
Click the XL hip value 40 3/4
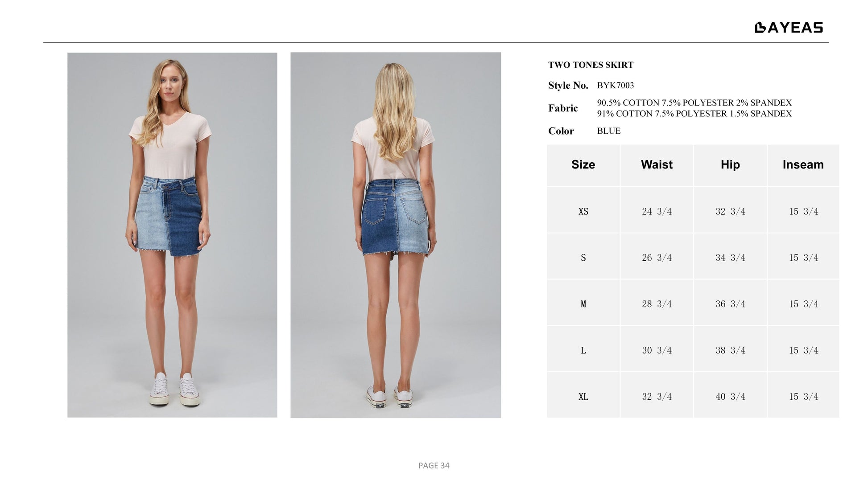click(730, 397)
